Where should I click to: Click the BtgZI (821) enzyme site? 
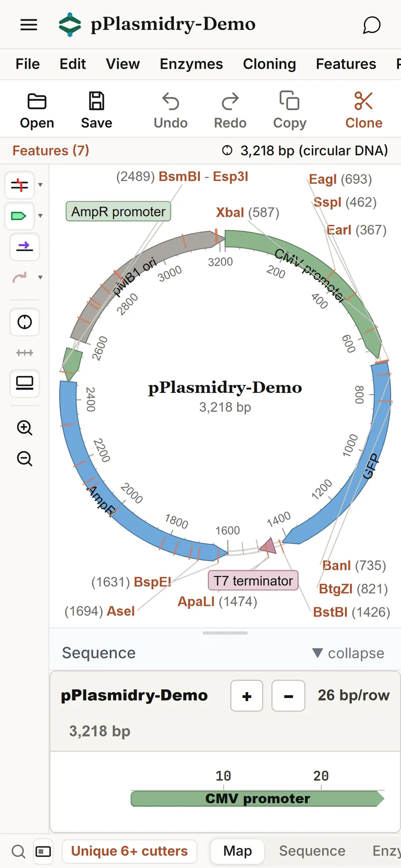pyautogui.click(x=353, y=588)
